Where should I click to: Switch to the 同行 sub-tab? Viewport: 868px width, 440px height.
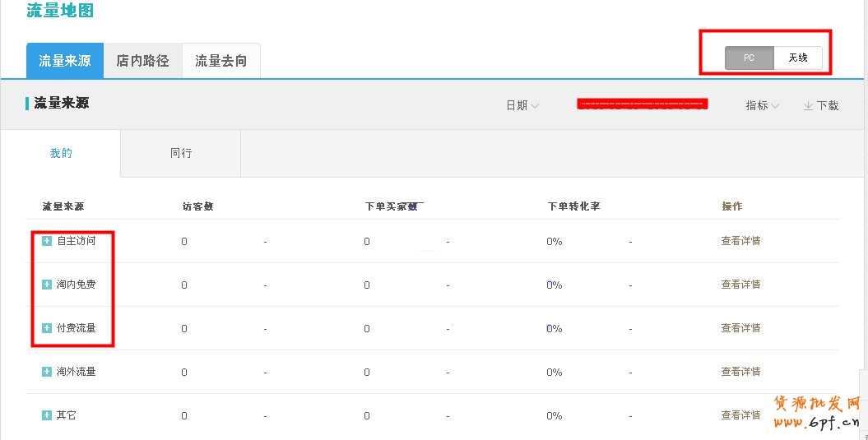(181, 153)
